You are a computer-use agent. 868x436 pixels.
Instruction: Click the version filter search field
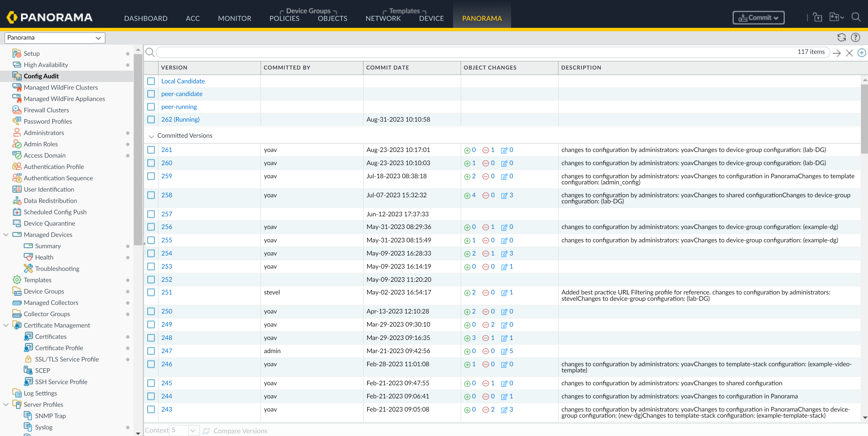(x=472, y=52)
